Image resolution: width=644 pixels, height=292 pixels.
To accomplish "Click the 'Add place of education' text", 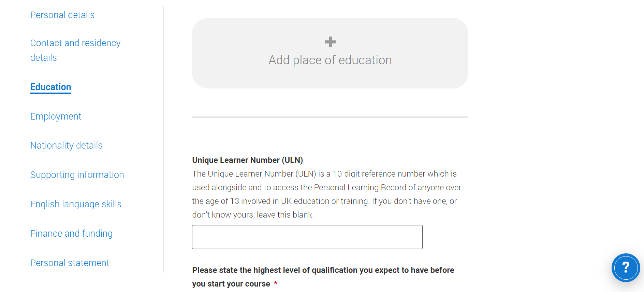I will (x=330, y=60).
